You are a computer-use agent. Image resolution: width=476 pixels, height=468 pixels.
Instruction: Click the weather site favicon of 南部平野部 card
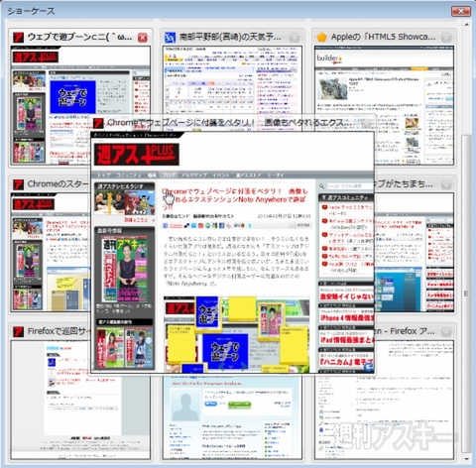[170, 37]
